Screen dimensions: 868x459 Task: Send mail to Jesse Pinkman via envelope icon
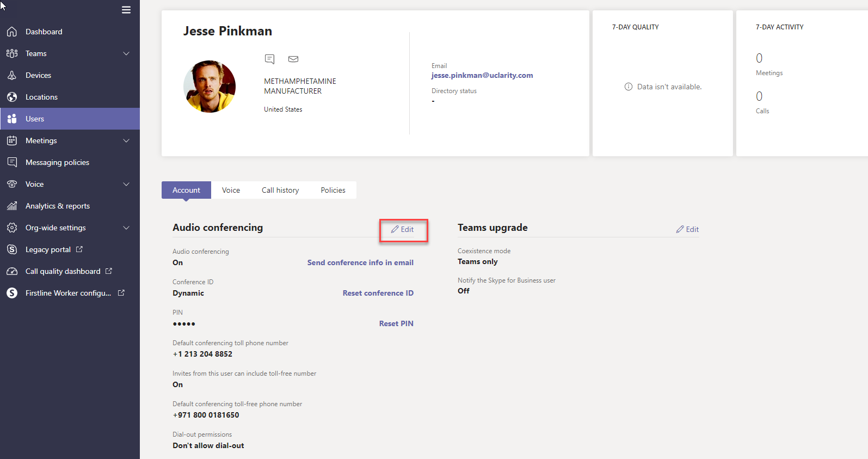click(293, 59)
